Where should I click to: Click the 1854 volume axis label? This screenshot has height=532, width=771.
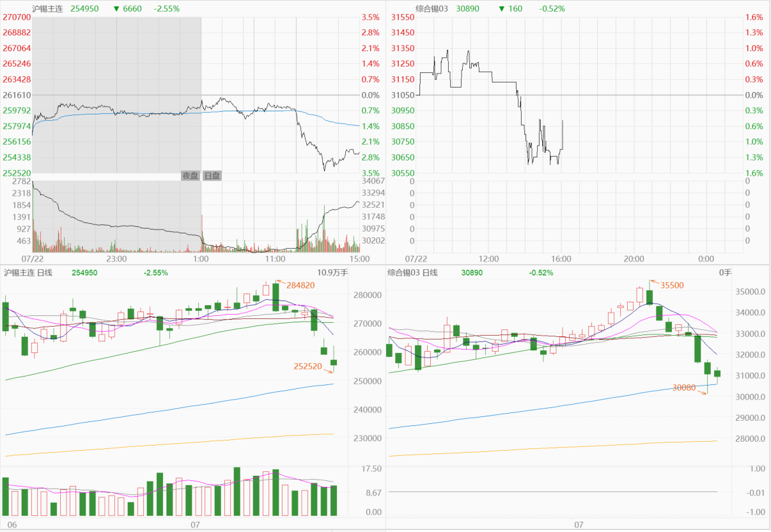22,205
